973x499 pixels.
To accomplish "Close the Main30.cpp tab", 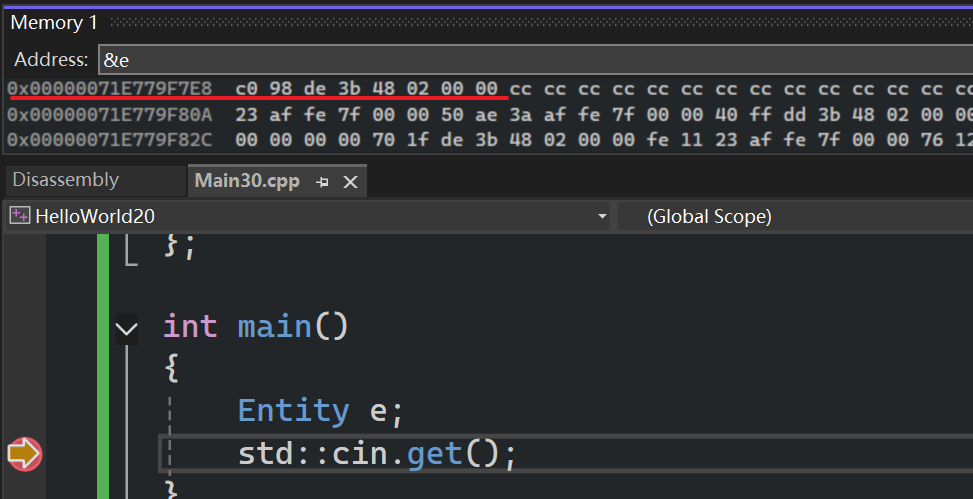I will [350, 182].
